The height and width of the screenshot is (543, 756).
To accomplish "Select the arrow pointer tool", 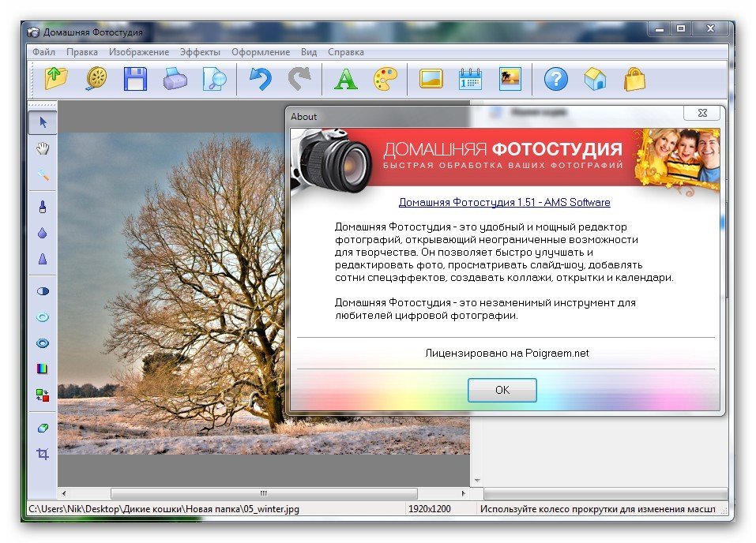I will 43,122.
